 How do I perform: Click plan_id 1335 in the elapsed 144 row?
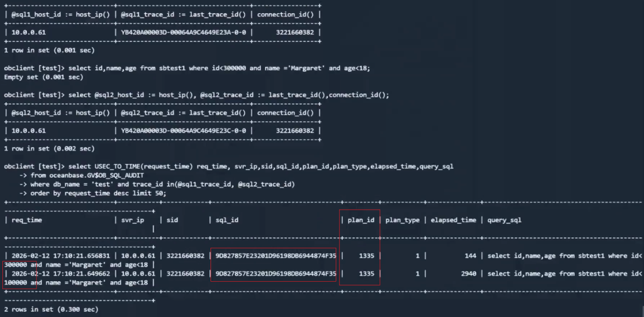tap(366, 256)
